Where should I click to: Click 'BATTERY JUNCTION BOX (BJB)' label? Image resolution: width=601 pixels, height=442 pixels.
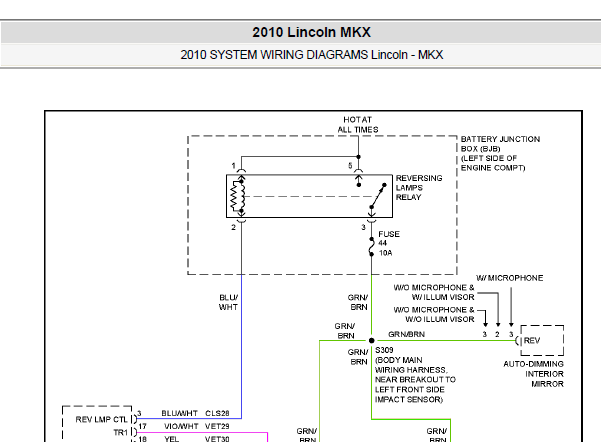pyautogui.click(x=500, y=144)
